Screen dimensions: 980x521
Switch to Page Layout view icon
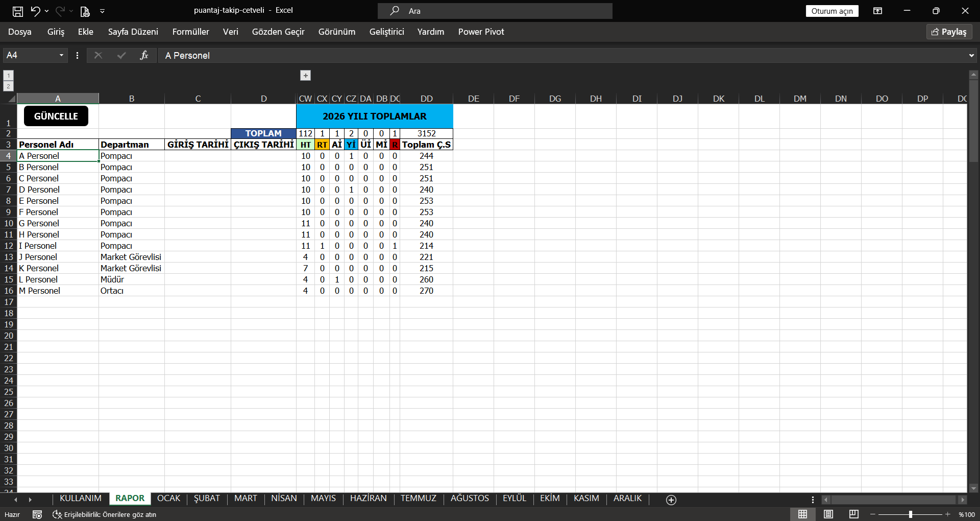click(828, 514)
